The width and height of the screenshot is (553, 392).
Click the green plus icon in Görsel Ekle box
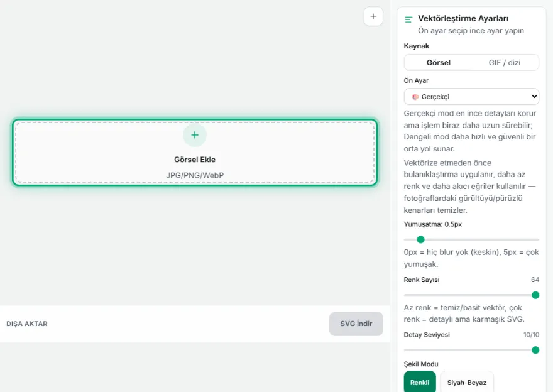195,135
